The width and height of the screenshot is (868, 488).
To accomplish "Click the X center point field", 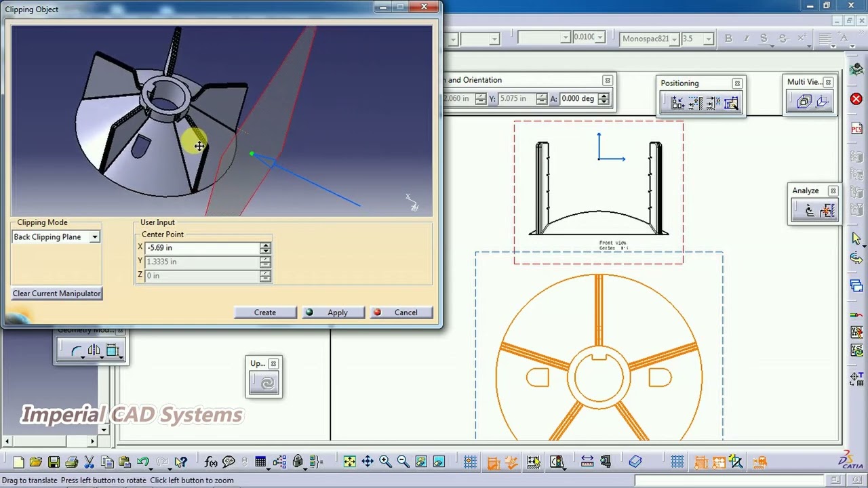I will (202, 248).
